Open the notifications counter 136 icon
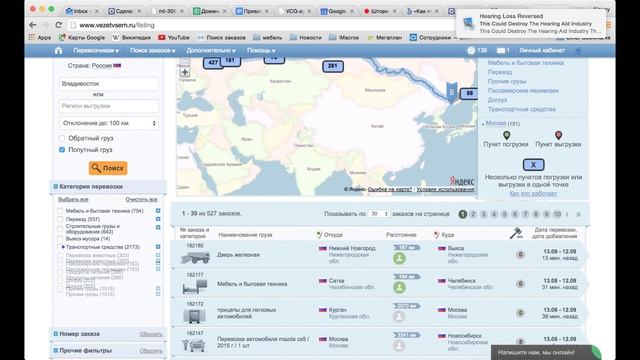640x360 pixels. pyautogui.click(x=471, y=51)
